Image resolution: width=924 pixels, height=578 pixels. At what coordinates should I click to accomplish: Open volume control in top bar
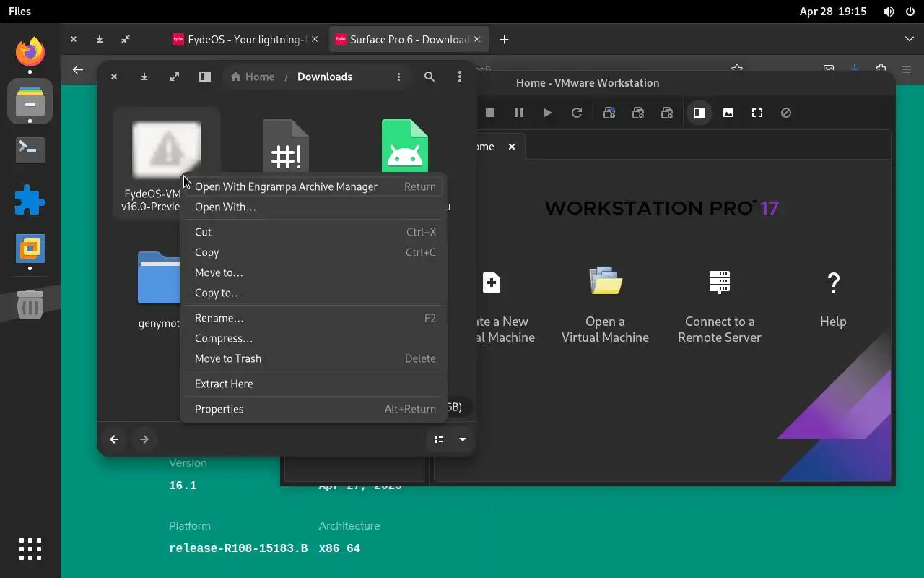coord(888,12)
